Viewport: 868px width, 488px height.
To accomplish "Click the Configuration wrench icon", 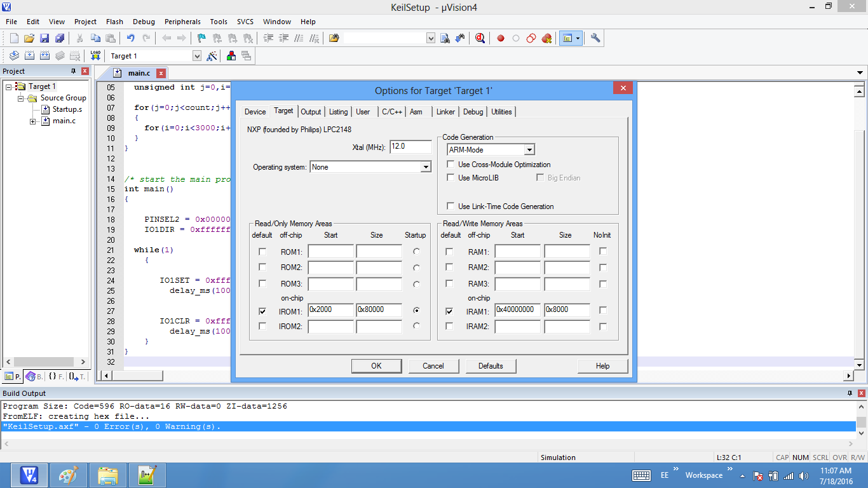I will pos(595,38).
